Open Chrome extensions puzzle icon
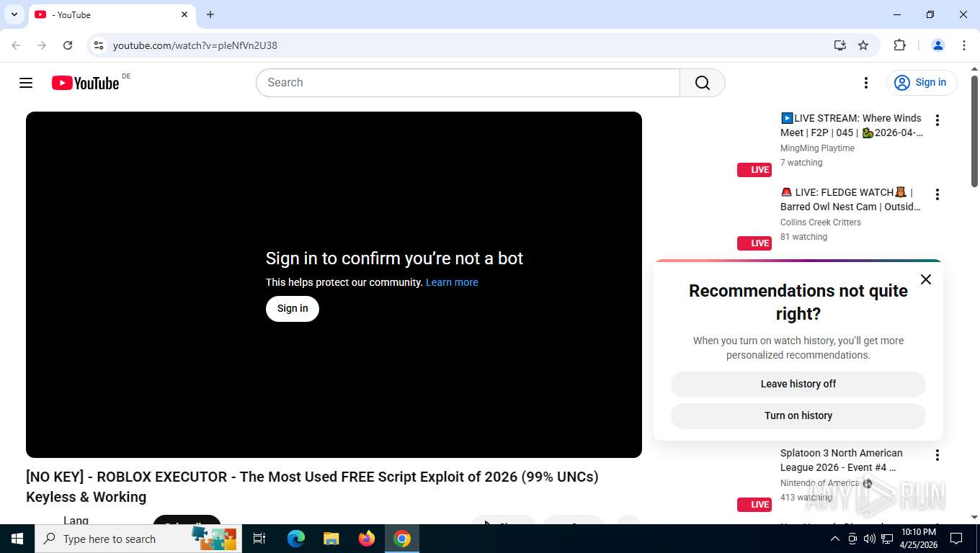The image size is (980, 553). coord(899,45)
